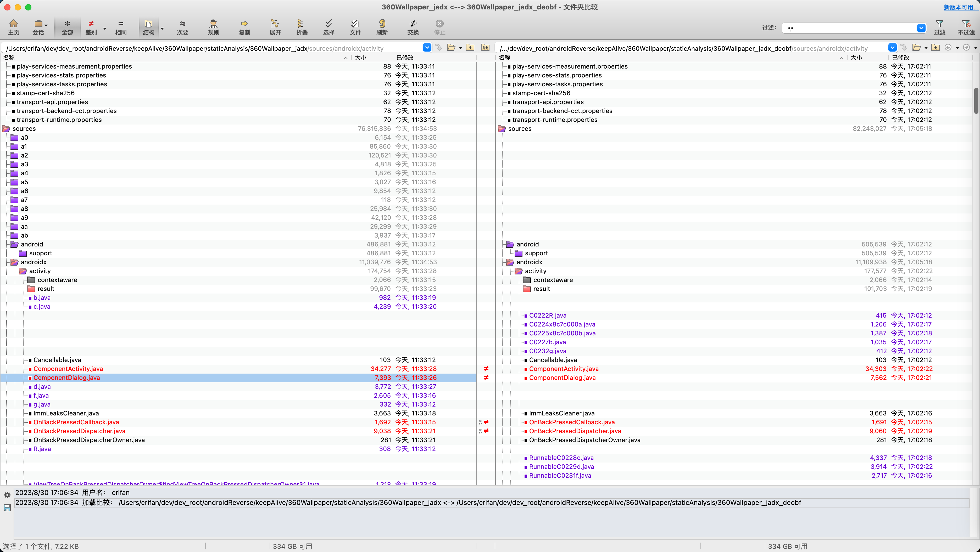
Task: Open the 主页 home toolbar icon
Action: [13, 27]
